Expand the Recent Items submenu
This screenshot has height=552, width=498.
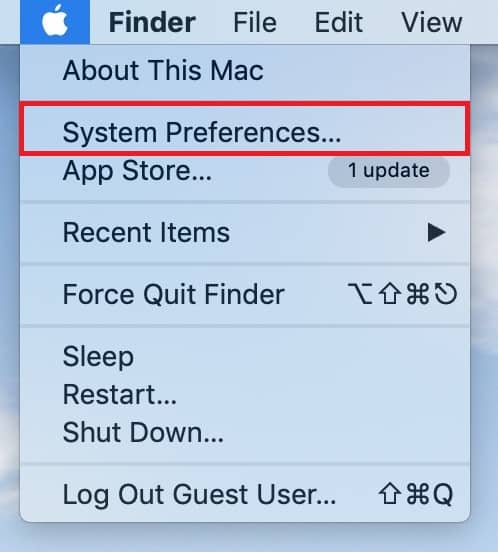(x=245, y=232)
